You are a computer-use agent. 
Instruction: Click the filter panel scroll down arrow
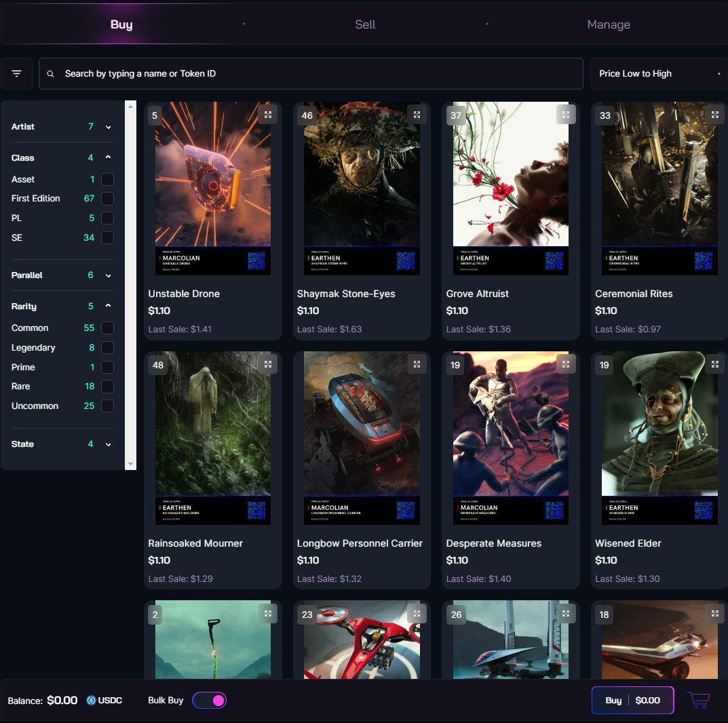pyautogui.click(x=130, y=464)
